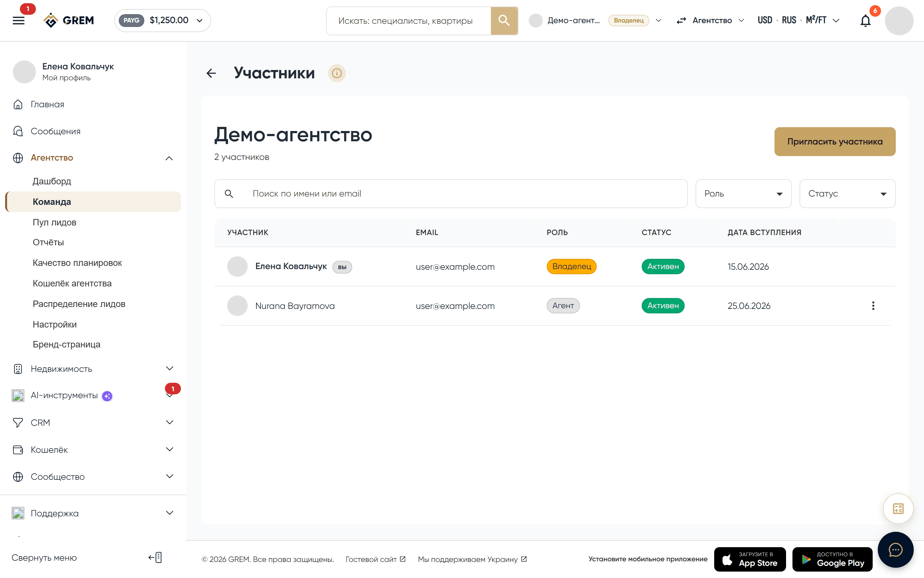Open Отчёты menu item
Screen dimensions: 924x578
click(48, 242)
